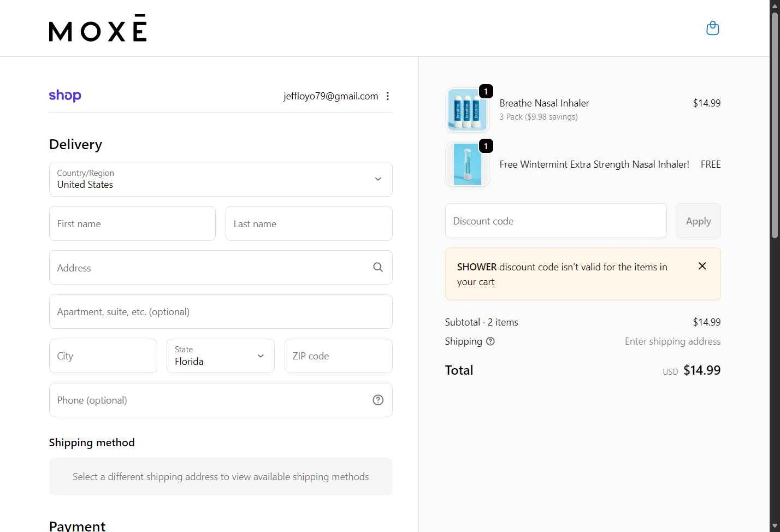The height and width of the screenshot is (532, 780).
Task: Click the shipping methods unavailable notice
Action: click(221, 476)
